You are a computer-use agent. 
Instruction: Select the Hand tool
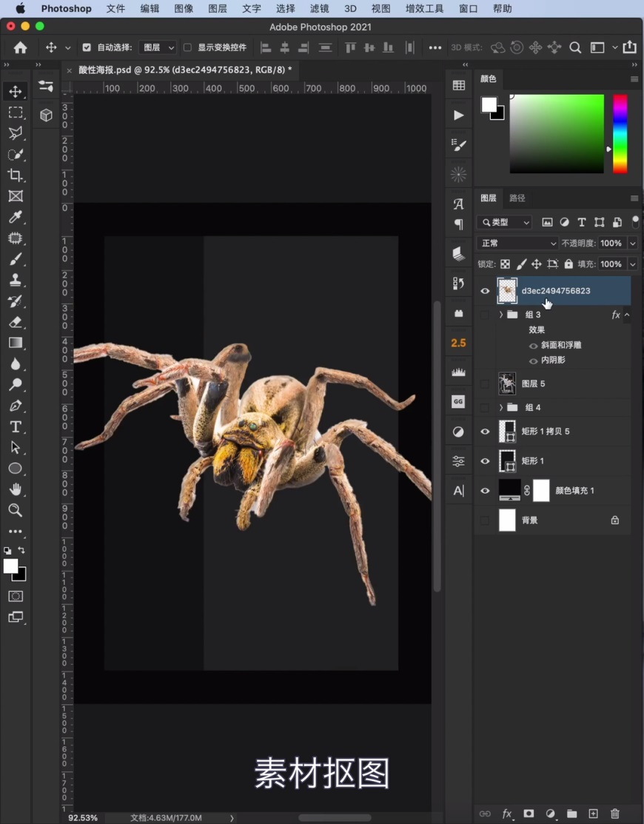(16, 489)
